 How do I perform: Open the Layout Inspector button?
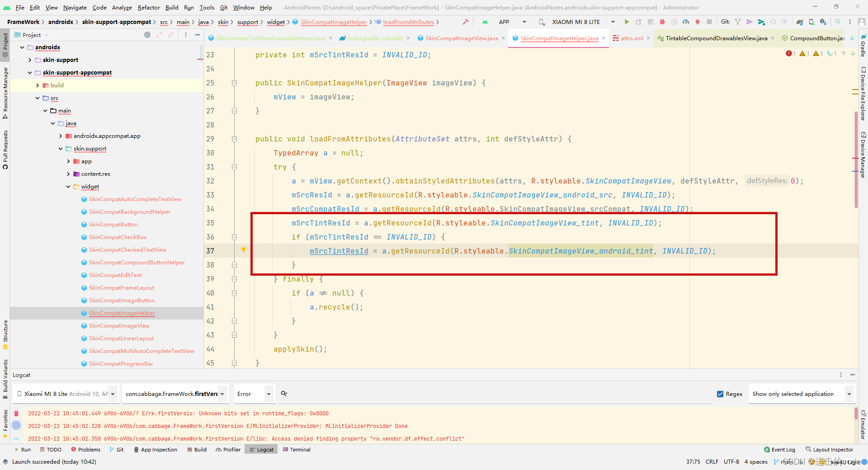tap(829, 450)
